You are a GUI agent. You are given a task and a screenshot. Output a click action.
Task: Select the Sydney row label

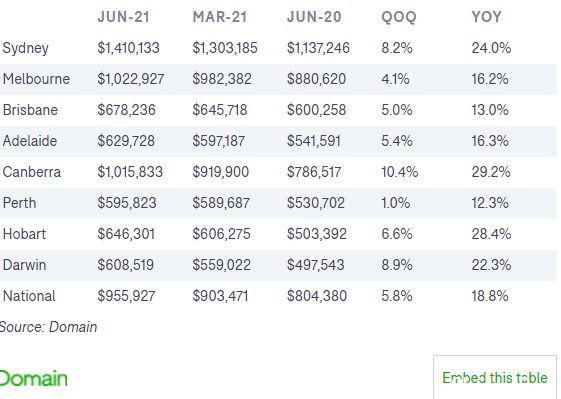click(25, 48)
